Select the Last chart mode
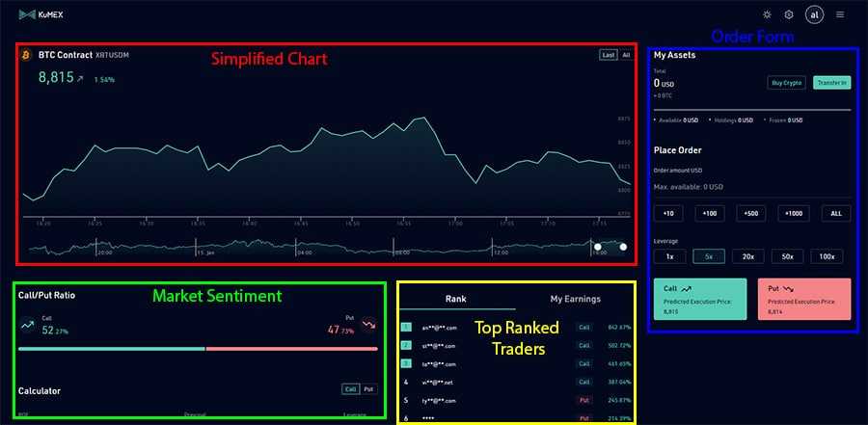The image size is (868, 425). pos(609,55)
